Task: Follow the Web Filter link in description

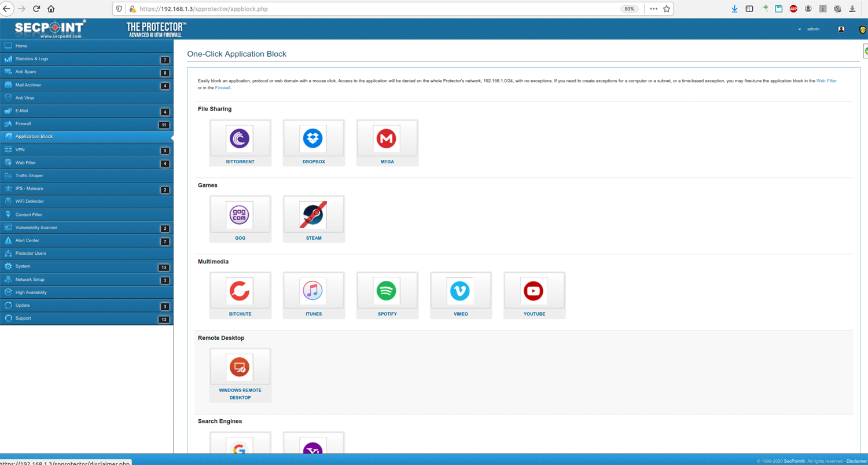Action: (x=826, y=81)
